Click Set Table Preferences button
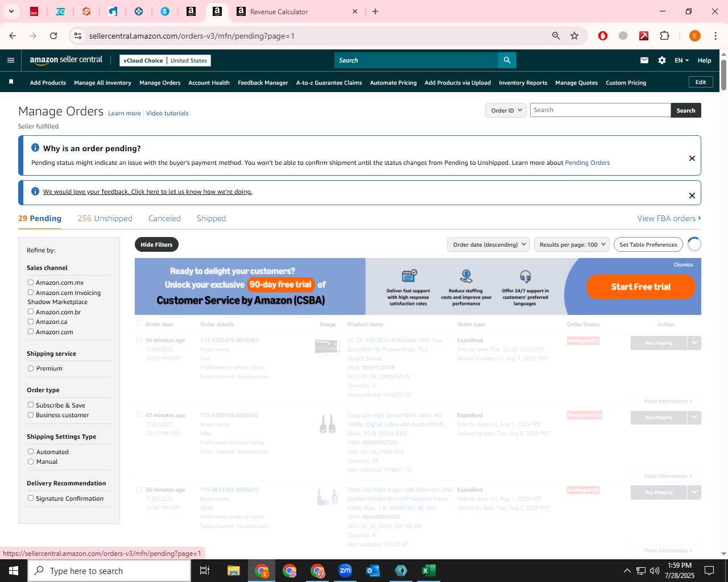The height and width of the screenshot is (582, 728). (x=648, y=244)
